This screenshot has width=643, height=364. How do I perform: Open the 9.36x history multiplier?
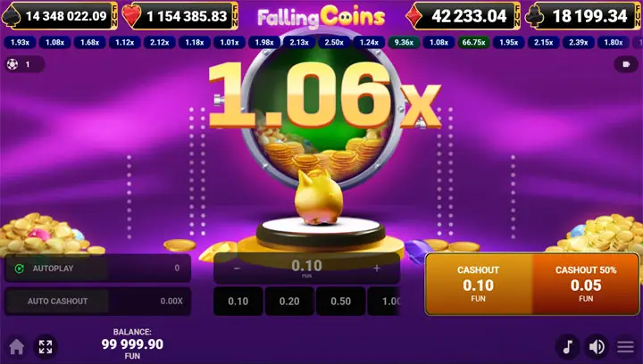point(404,42)
